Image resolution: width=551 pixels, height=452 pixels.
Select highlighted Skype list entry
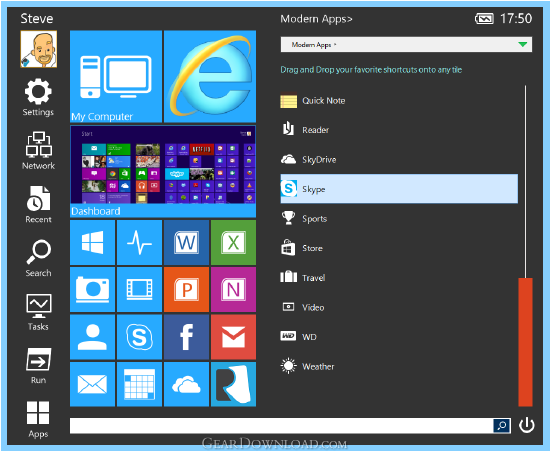[x=399, y=189]
